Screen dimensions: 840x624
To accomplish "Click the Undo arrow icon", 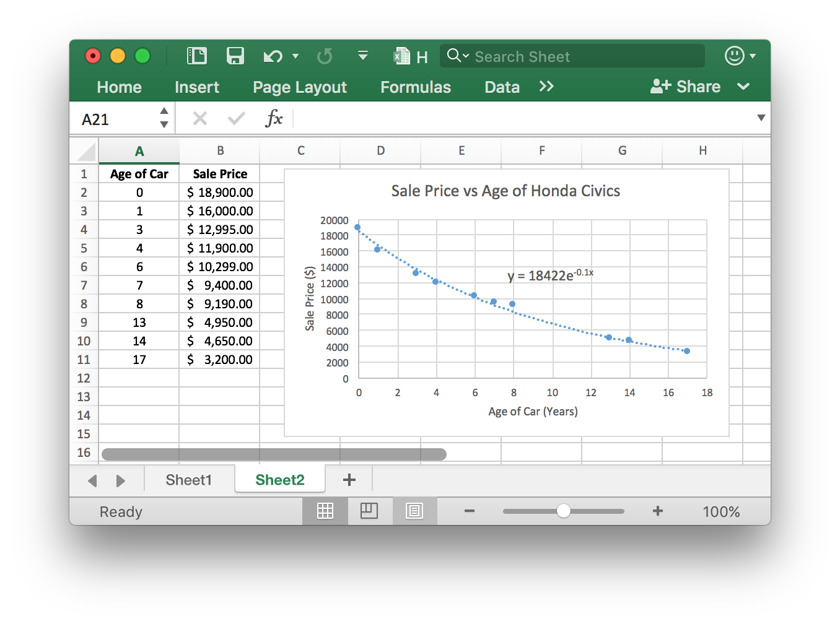I will pyautogui.click(x=272, y=56).
